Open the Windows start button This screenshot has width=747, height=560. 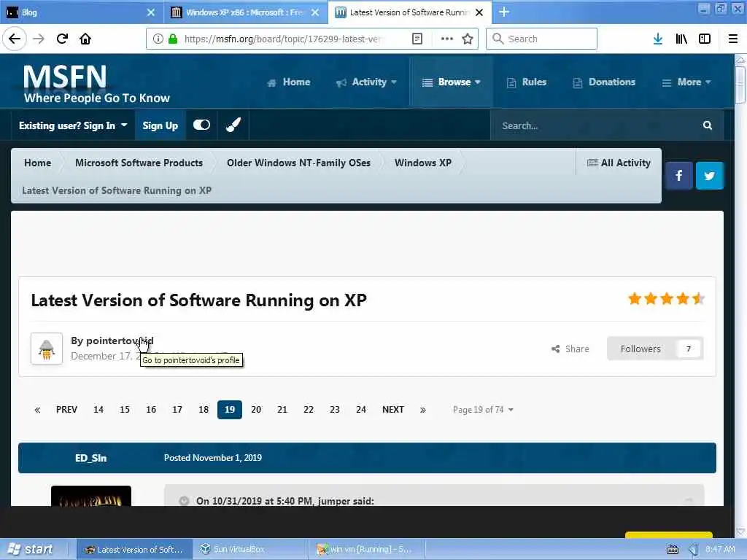30,549
